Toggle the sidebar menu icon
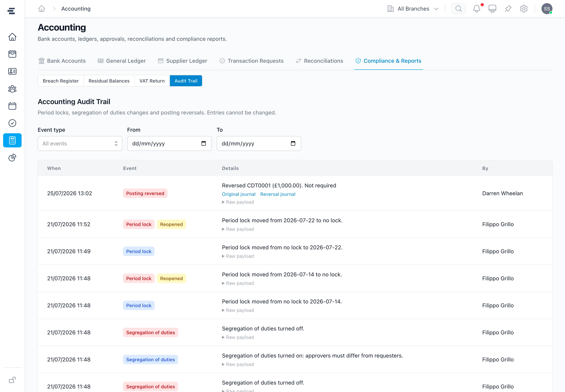Image resolution: width=565 pixels, height=392 pixels. (11, 11)
